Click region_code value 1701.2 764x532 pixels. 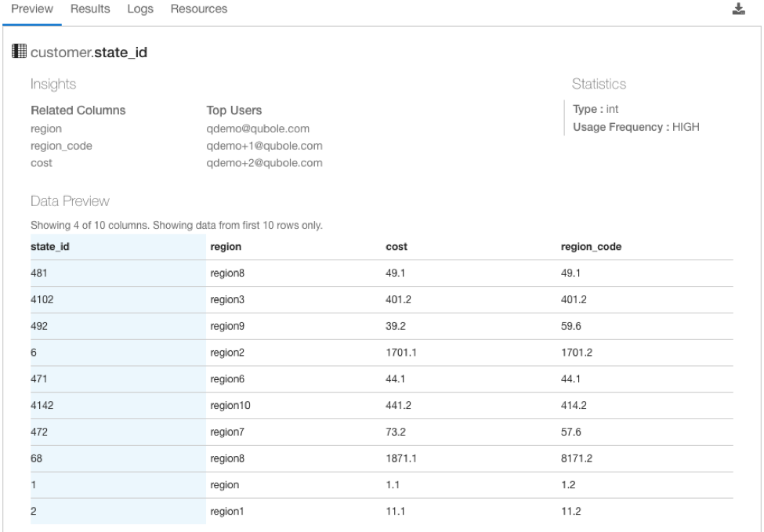click(x=577, y=353)
